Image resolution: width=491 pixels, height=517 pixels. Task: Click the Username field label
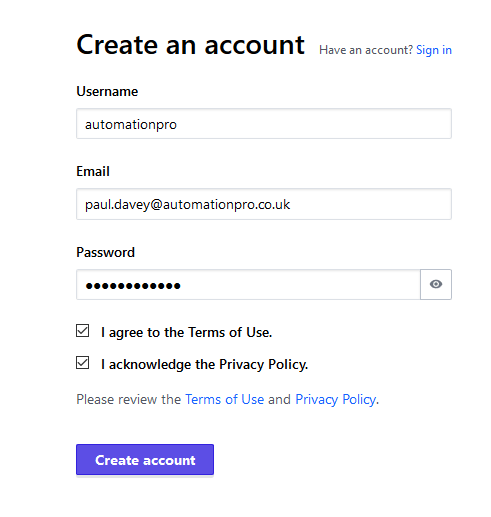[107, 91]
